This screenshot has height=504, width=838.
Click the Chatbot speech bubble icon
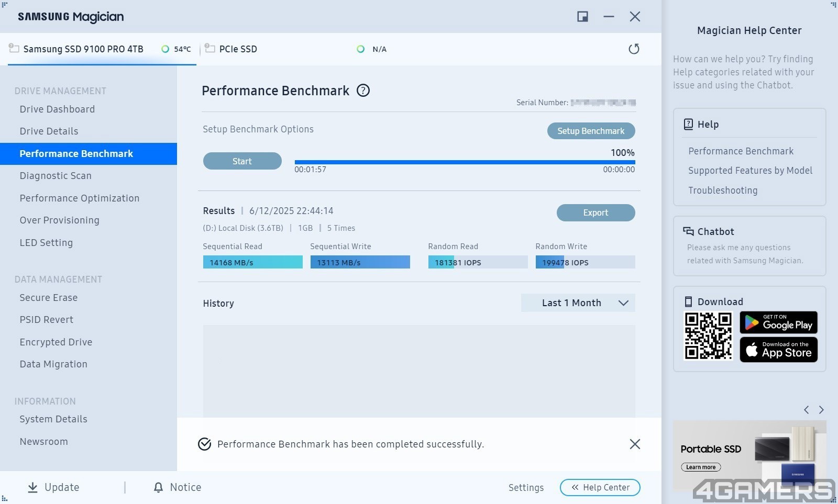688,231
